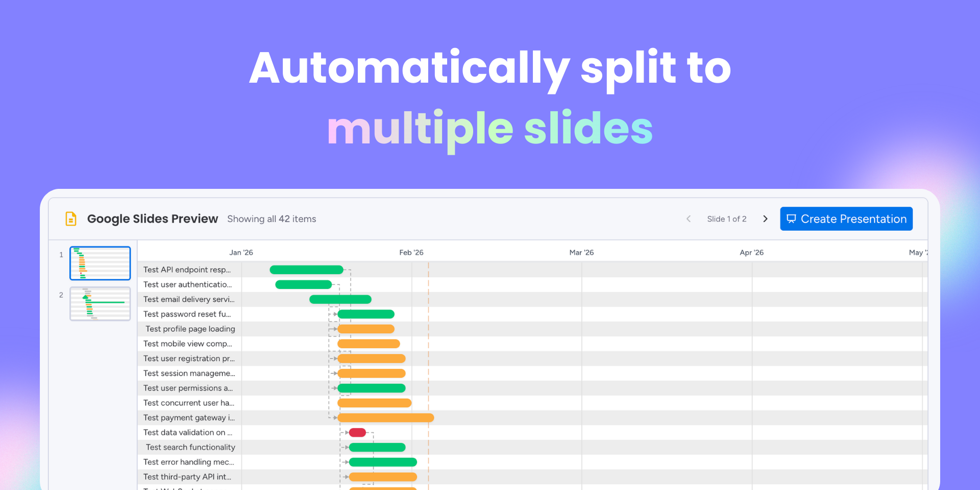Click the green Test user authentication bar

point(303,285)
